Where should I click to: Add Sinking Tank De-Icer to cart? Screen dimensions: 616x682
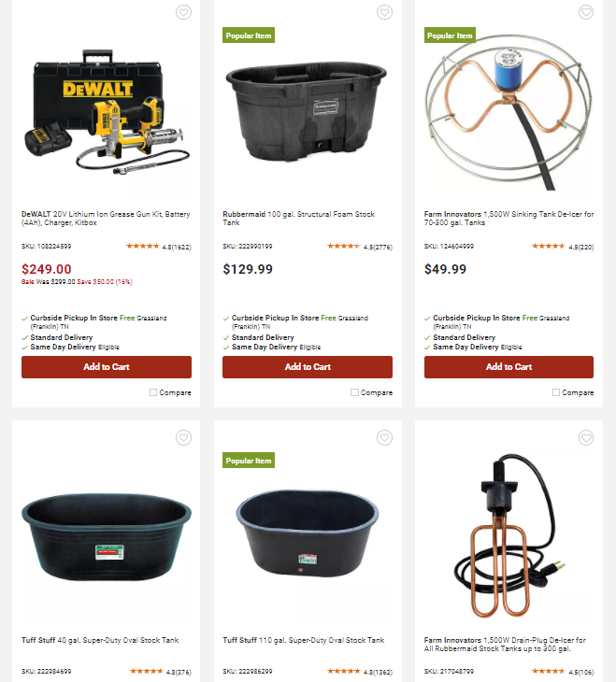[509, 366]
